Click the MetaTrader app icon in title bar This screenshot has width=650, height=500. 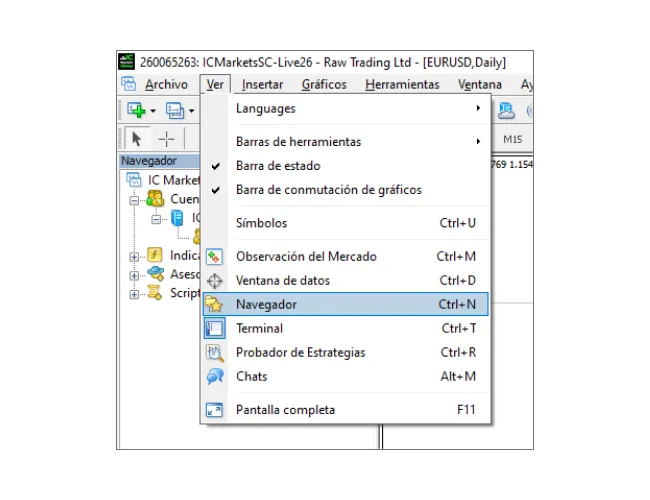(x=126, y=61)
